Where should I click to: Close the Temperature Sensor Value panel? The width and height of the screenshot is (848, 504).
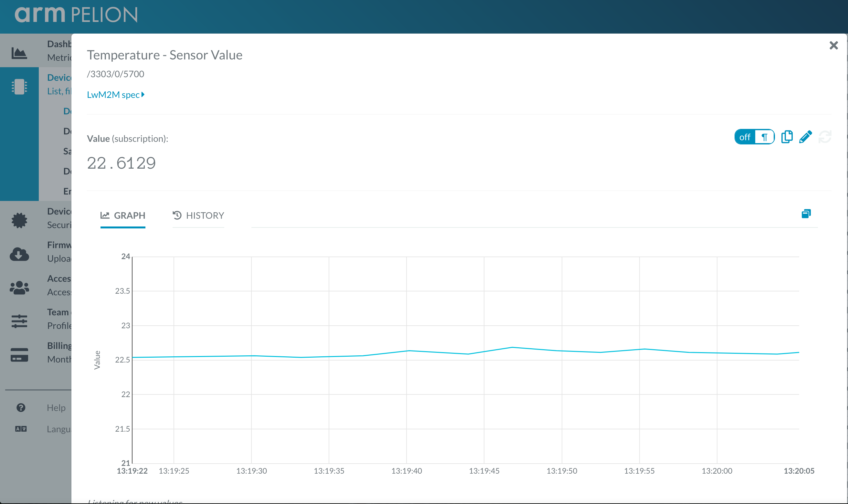(x=833, y=45)
